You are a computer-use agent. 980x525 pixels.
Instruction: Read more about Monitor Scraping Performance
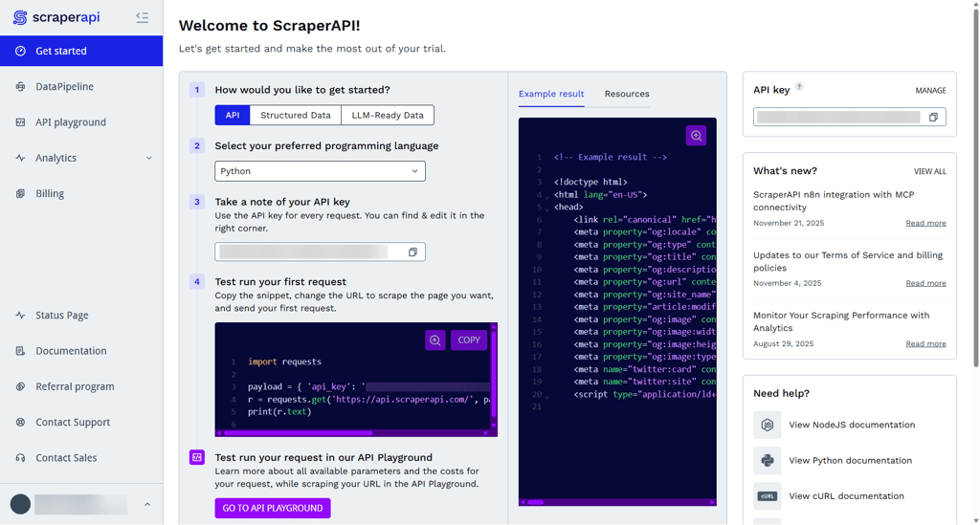click(925, 344)
